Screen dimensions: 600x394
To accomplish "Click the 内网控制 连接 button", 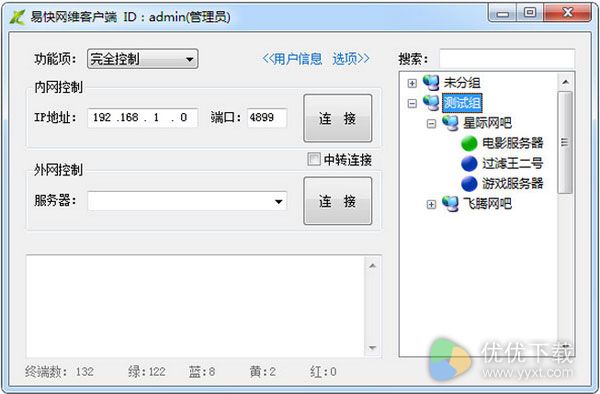I will (x=338, y=118).
